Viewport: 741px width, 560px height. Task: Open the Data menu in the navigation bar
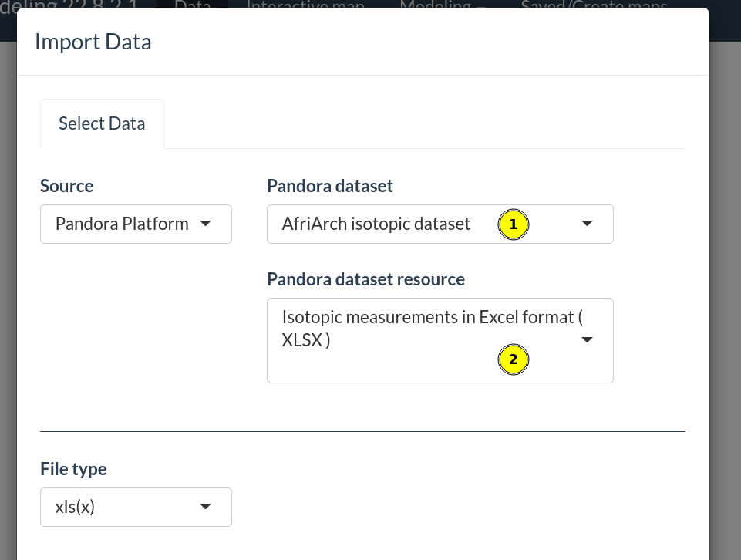(193, 7)
